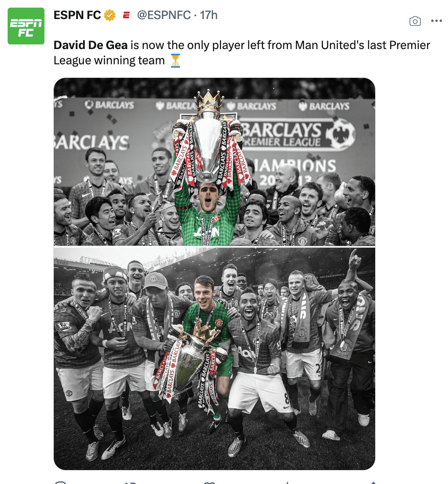Viewport: 448px width, 484px height.
Task: Click the red ESPN affiliate badge
Action: pos(126,15)
